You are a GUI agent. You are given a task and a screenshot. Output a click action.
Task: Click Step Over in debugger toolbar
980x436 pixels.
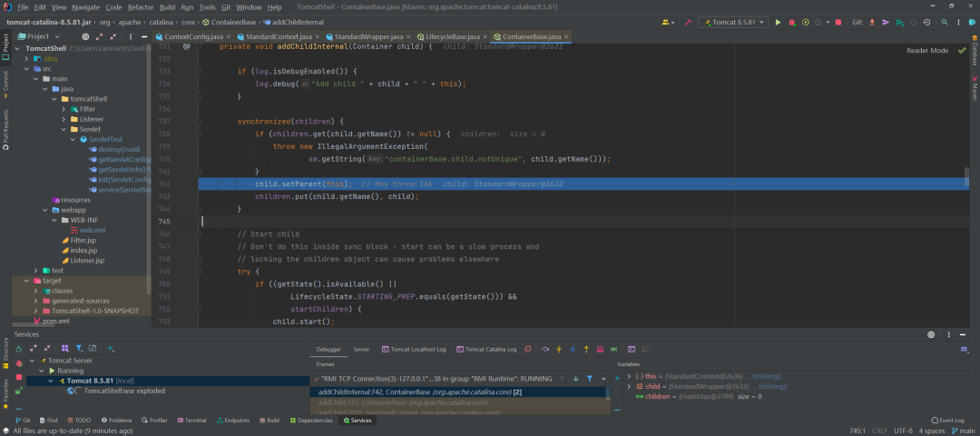click(x=545, y=349)
